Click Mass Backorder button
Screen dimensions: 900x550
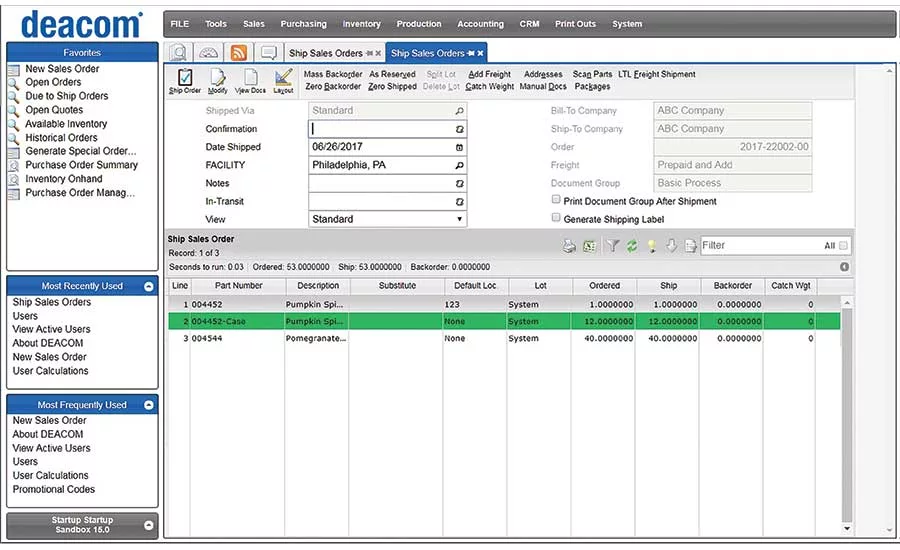tap(333, 75)
